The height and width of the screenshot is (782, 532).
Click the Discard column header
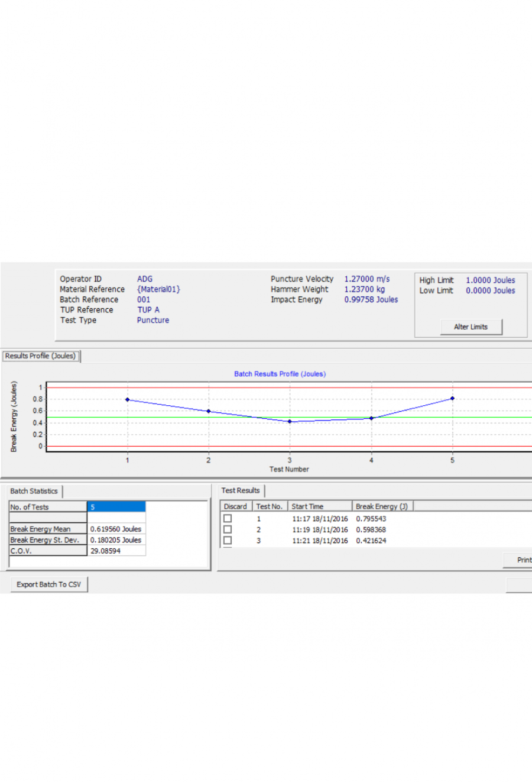coord(236,506)
